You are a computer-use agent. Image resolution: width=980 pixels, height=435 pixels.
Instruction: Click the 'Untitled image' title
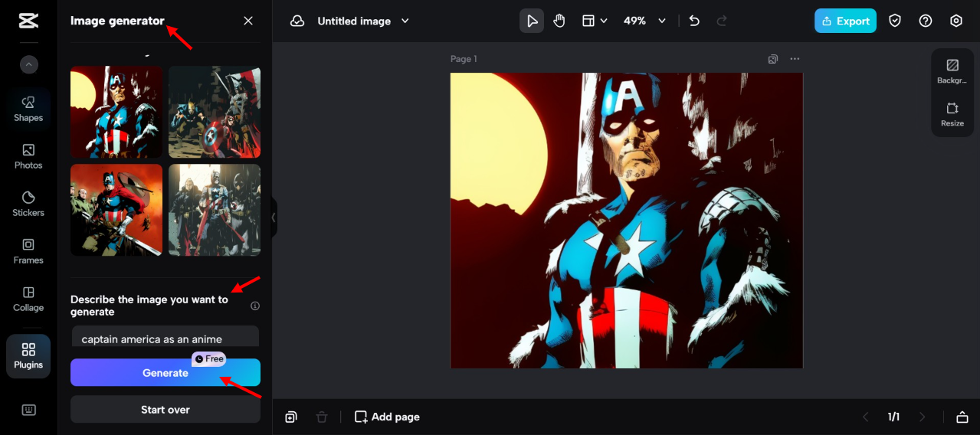tap(354, 21)
